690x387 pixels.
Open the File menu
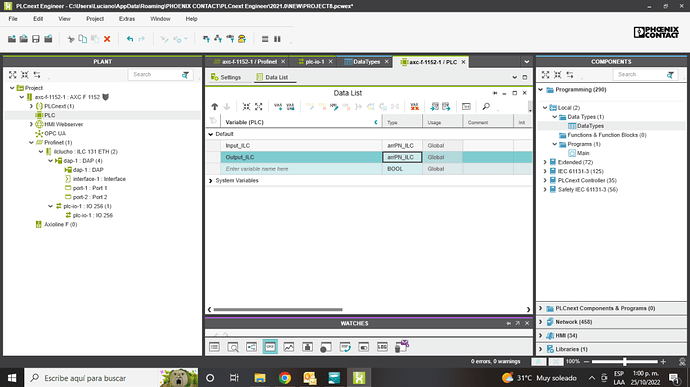tap(13, 19)
